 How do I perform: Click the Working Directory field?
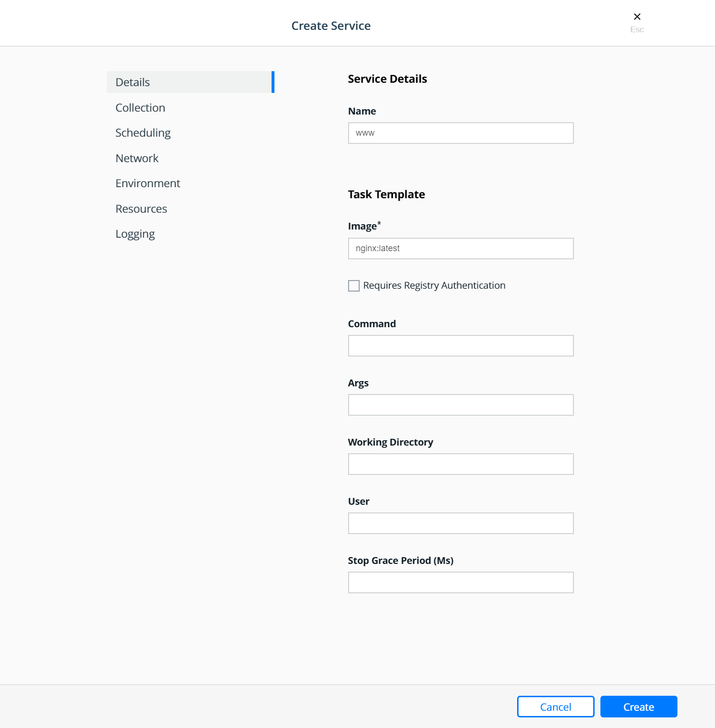[461, 464]
